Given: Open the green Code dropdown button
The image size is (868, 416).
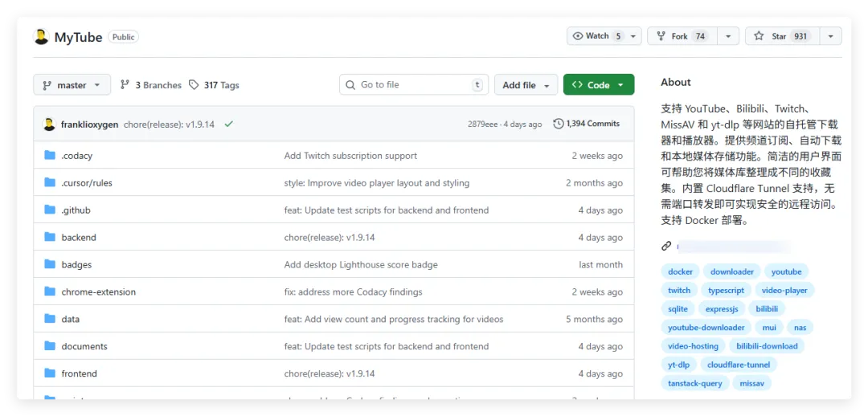Looking at the screenshot, I should (x=599, y=85).
